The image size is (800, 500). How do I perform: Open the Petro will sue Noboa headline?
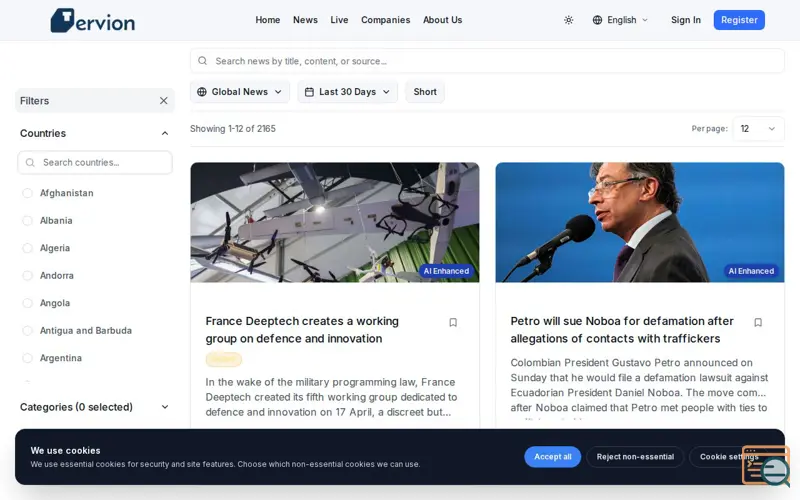(622, 330)
